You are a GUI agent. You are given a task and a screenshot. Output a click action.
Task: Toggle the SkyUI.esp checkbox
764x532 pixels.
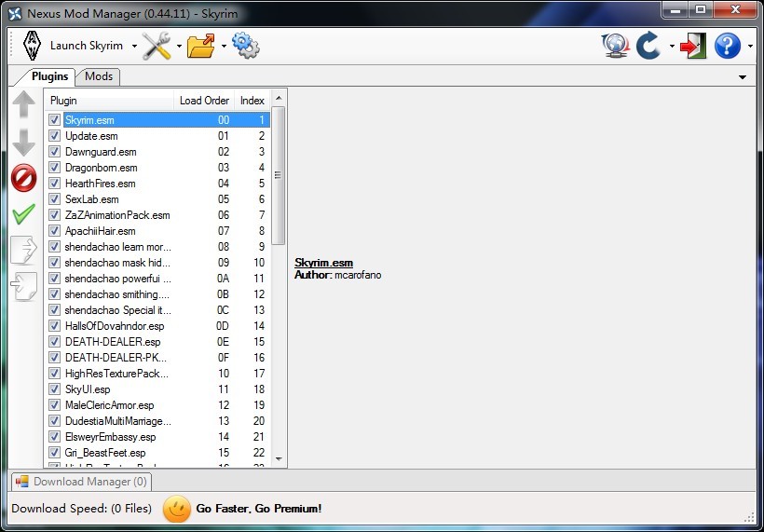coord(55,389)
